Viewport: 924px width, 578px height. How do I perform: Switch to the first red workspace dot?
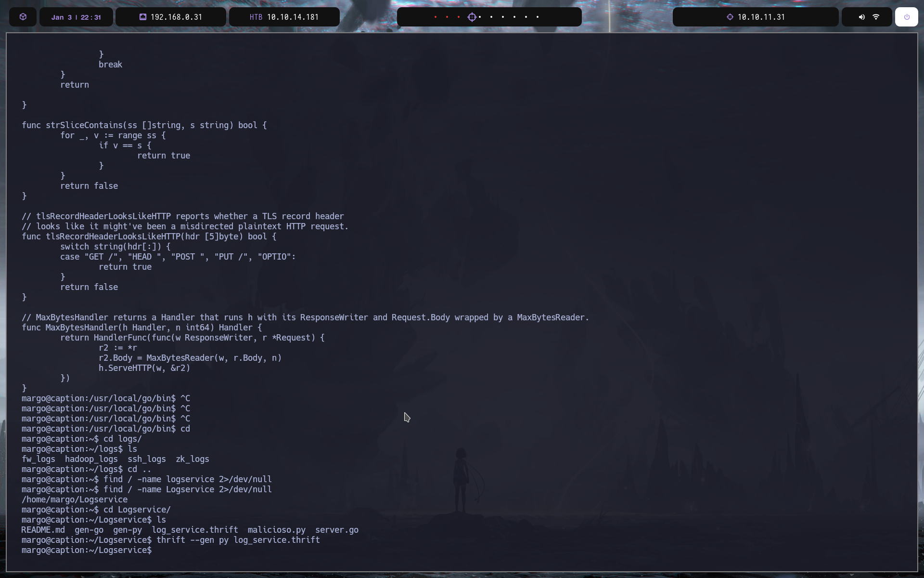[x=436, y=17]
